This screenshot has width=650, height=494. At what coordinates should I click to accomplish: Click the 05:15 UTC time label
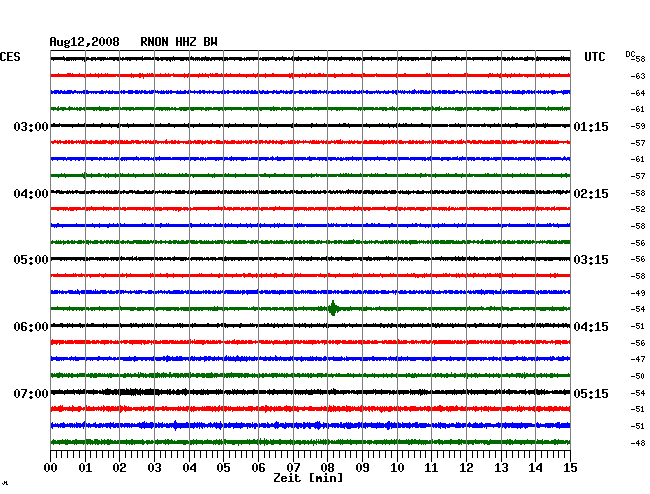pos(591,393)
